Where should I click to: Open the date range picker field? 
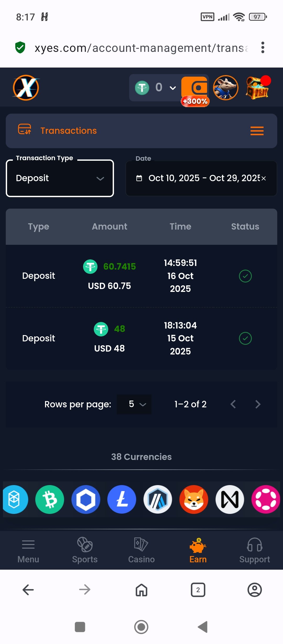(x=197, y=178)
